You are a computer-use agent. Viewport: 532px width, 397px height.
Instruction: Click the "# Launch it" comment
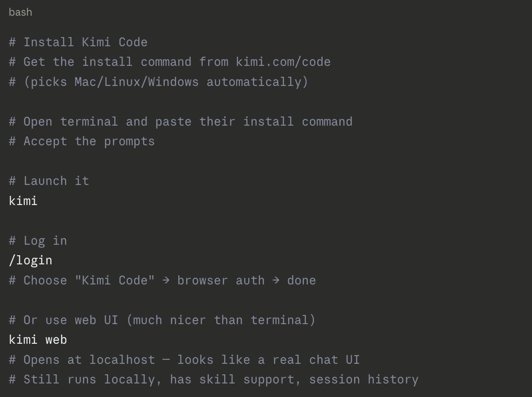pyautogui.click(x=49, y=181)
